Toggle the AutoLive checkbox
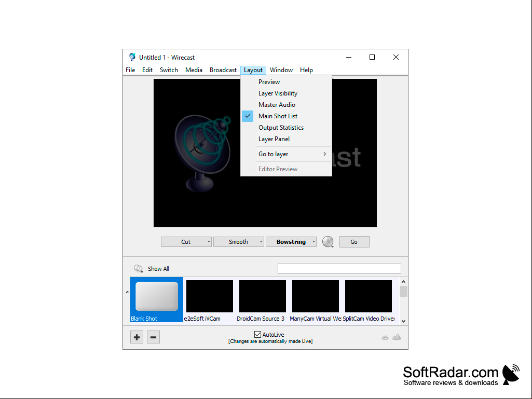The width and height of the screenshot is (532, 399). coord(257,335)
